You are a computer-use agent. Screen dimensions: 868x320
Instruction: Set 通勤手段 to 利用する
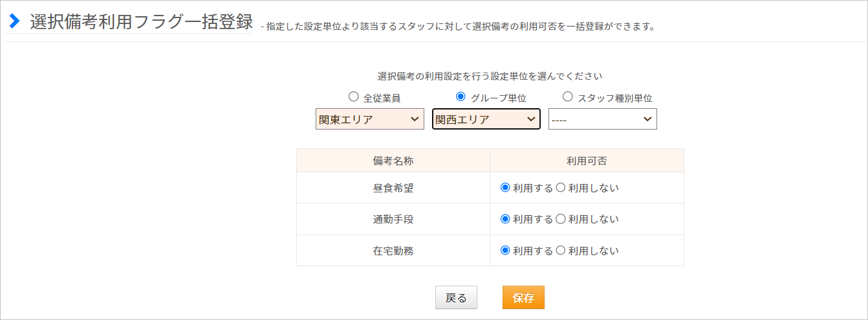pos(506,219)
